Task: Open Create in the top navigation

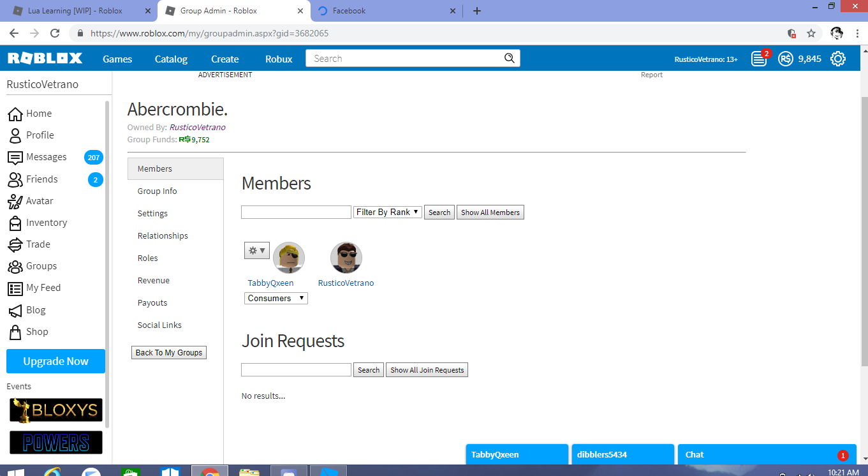Action: [225, 59]
